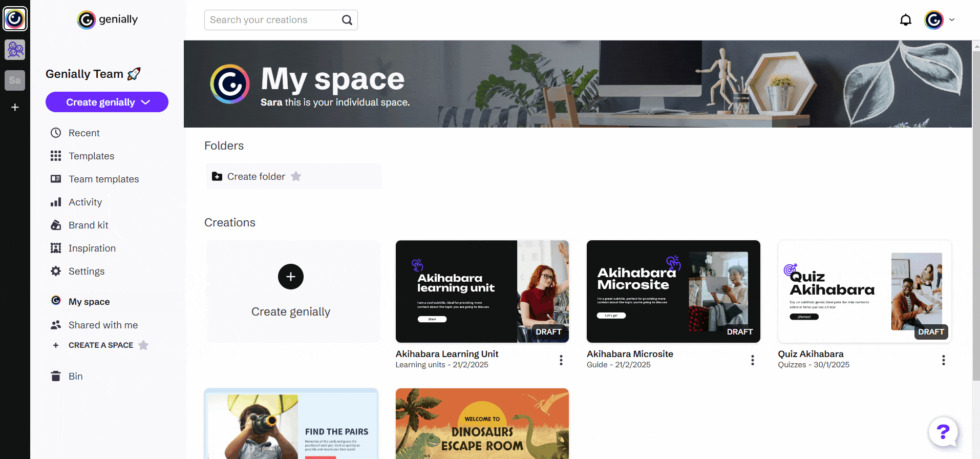Open the notifications bell
This screenshot has width=980, height=459.
click(905, 20)
